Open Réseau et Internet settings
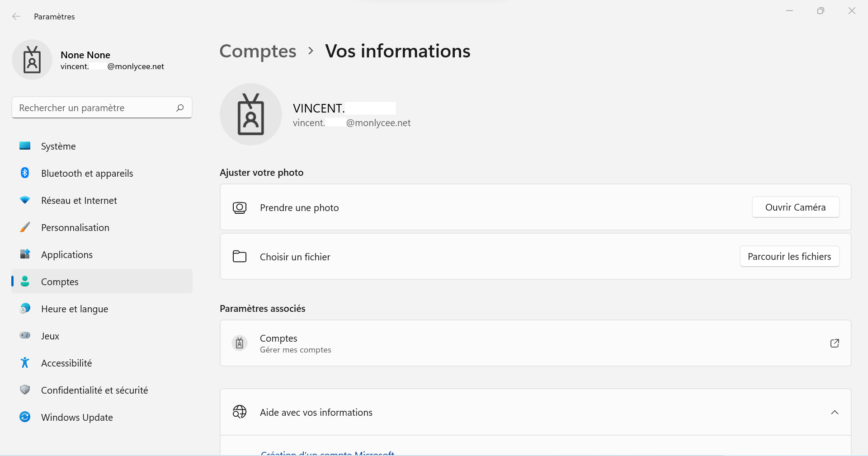The width and height of the screenshot is (868, 456). tap(102, 200)
